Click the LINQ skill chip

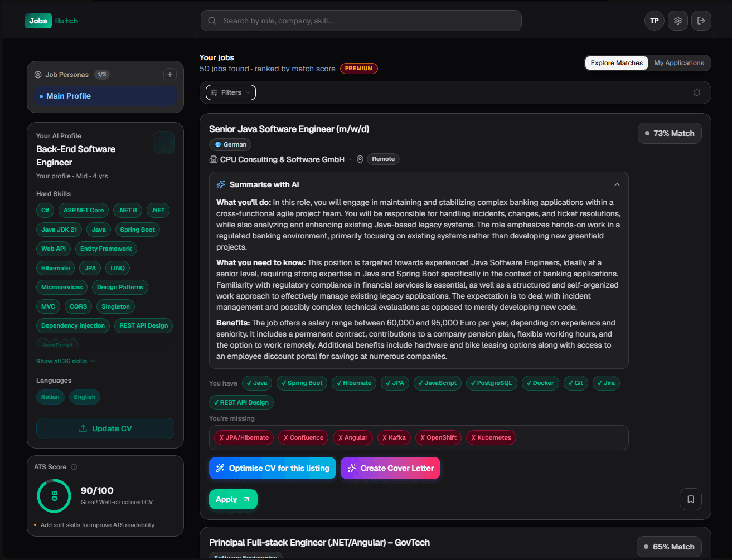[x=118, y=268]
